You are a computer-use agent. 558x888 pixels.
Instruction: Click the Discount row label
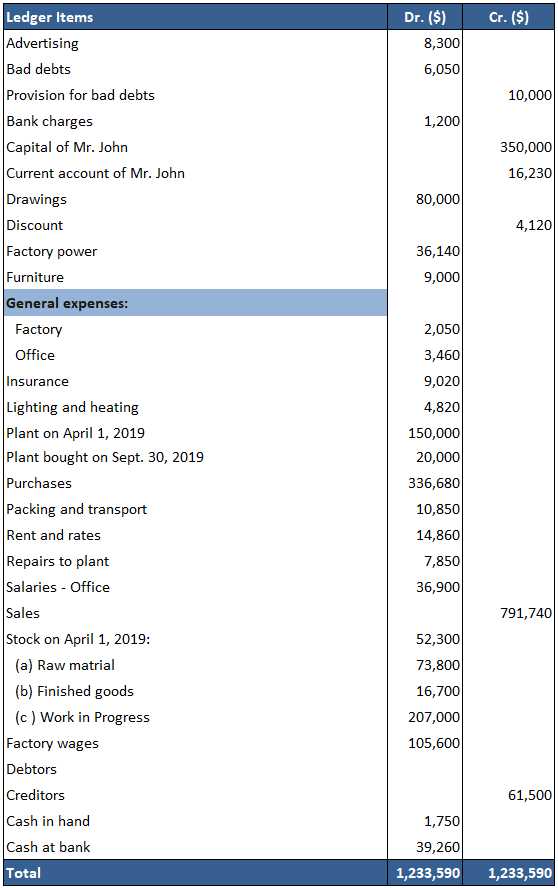pyautogui.click(x=35, y=225)
